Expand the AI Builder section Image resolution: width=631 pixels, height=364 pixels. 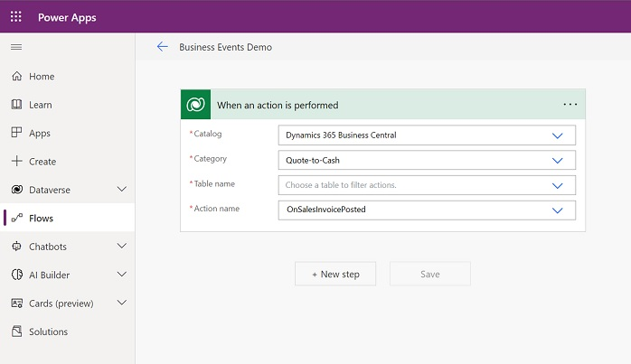122,275
